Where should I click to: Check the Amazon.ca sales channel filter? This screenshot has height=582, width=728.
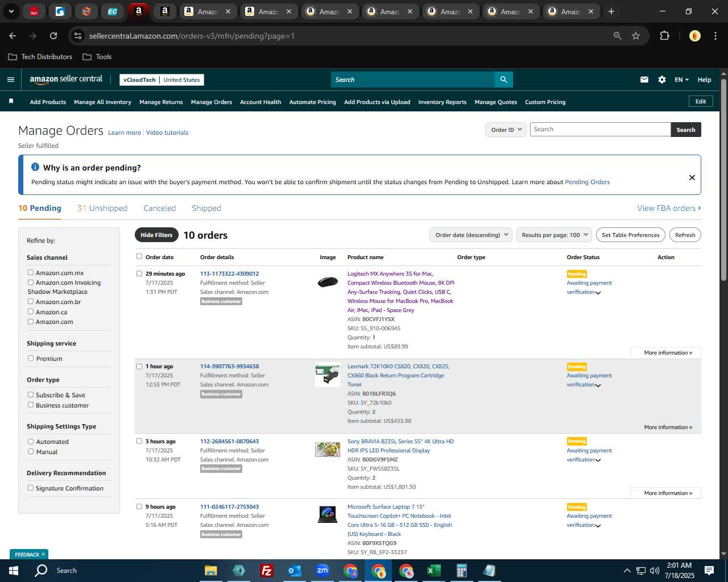31,312
